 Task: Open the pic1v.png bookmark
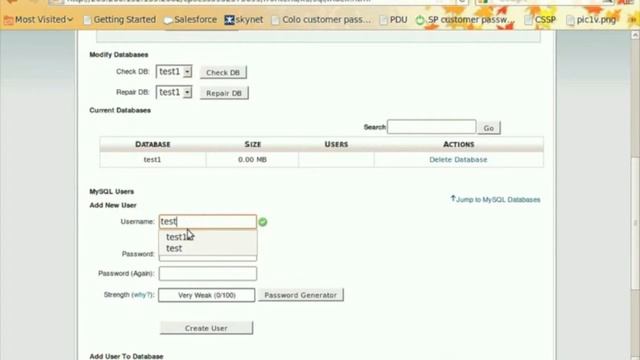[591, 20]
